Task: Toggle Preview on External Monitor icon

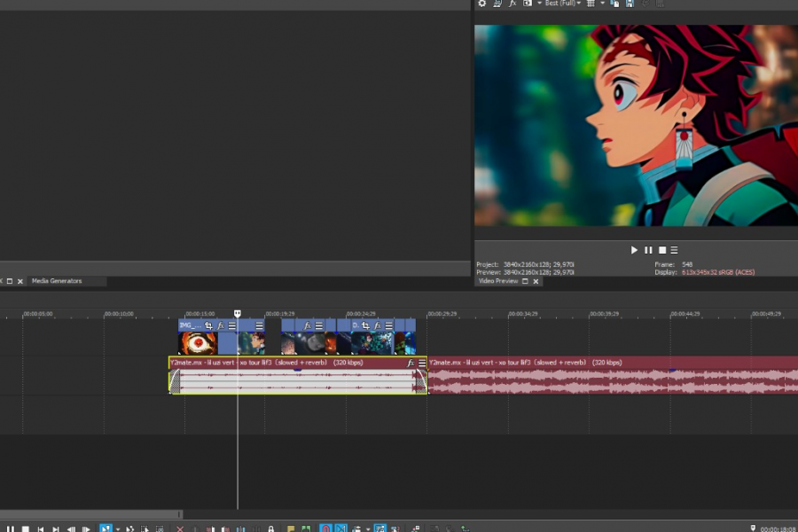Action: [497, 3]
